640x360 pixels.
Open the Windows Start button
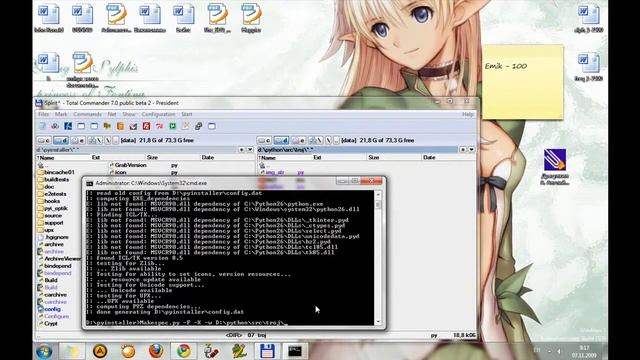[44, 351]
